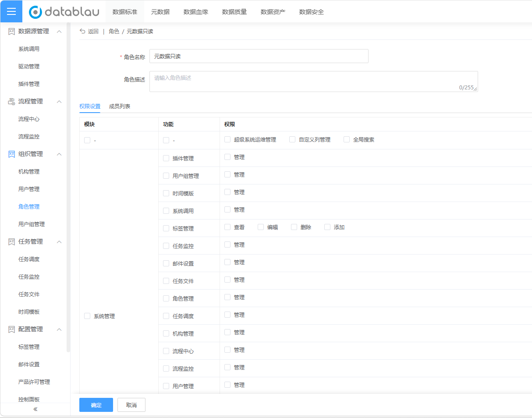532x418 pixels.
Task: Check the 全局搜索 checkbox
Action: pos(347,139)
